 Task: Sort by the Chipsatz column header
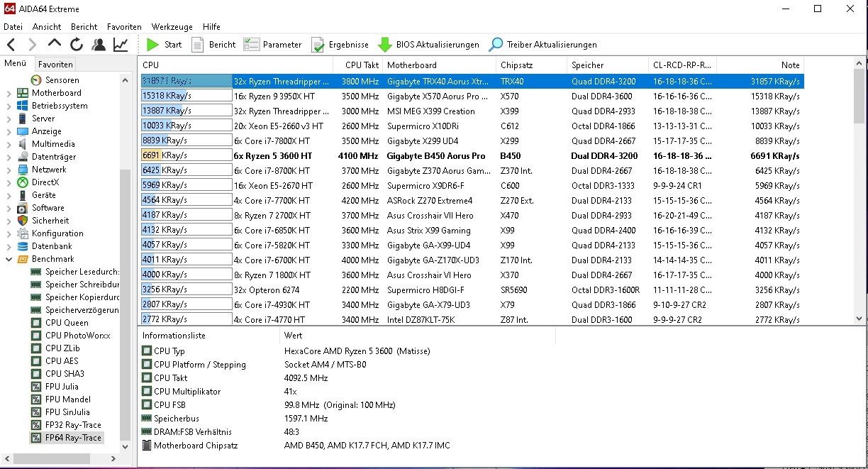[532, 65]
